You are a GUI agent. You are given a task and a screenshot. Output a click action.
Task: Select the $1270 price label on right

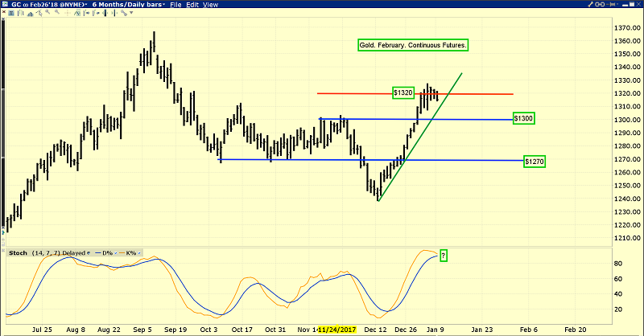tap(535, 162)
